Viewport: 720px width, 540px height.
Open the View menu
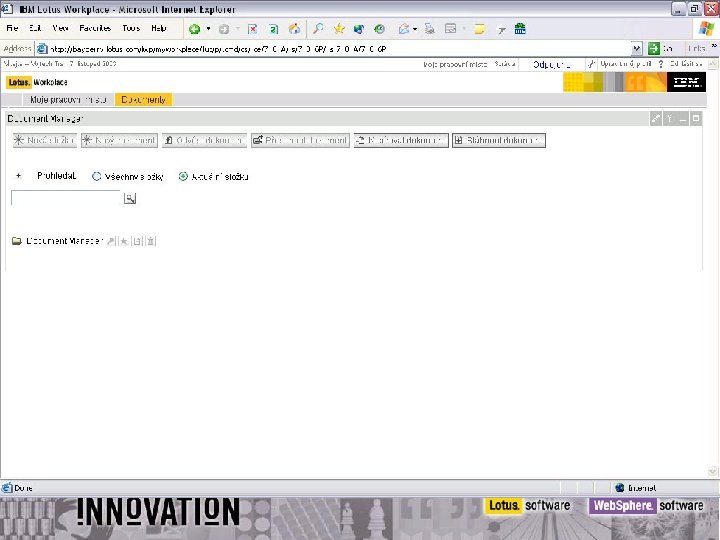(x=61, y=28)
